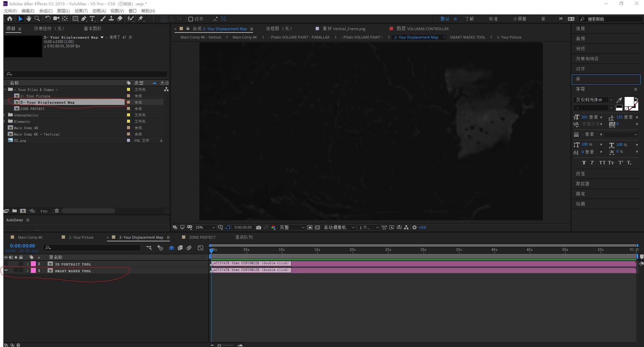Toggle lock icon on composition viewer tab
The width and height of the screenshot is (644, 347).
click(188, 28)
